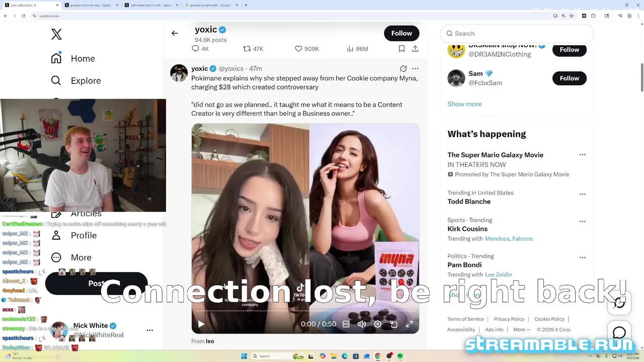Open File Explorer from the taskbar
The image size is (644, 362).
[333, 356]
